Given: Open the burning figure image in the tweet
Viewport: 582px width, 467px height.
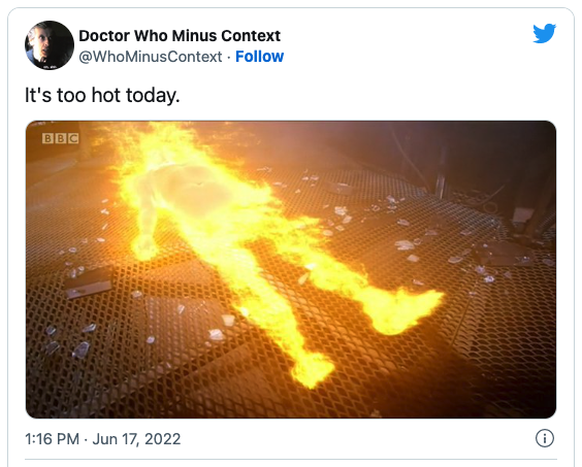Looking at the screenshot, I should click(291, 270).
